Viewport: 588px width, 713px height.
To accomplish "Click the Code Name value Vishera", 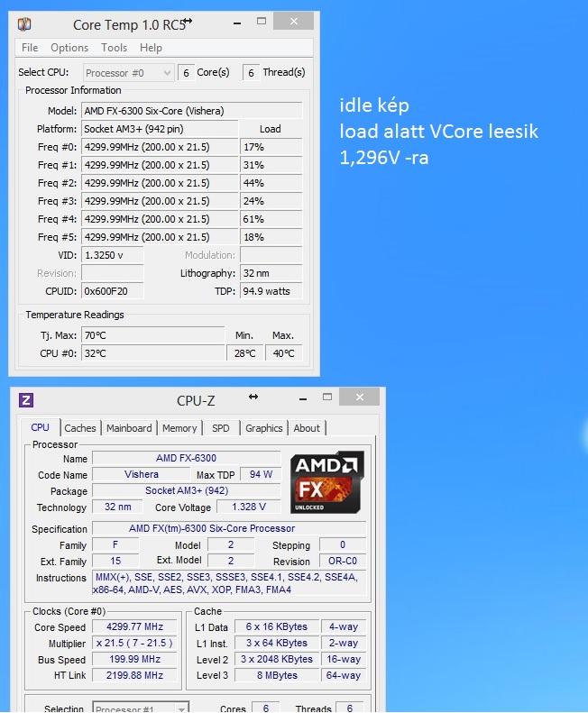I will point(141,474).
